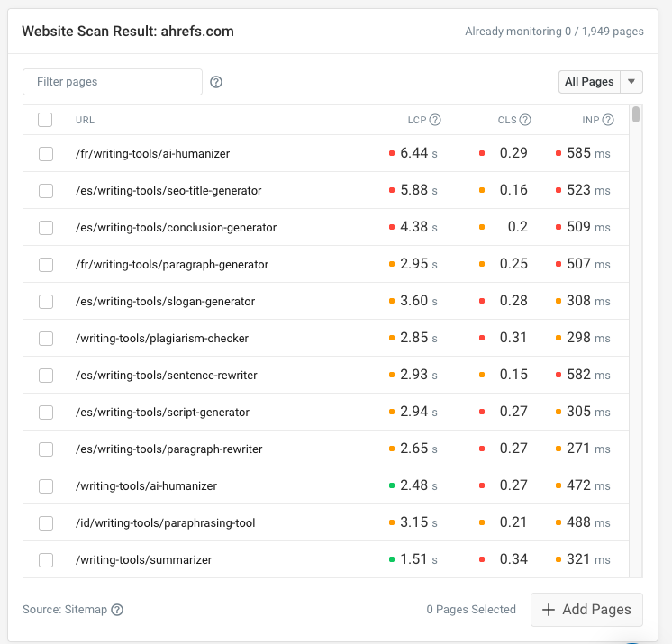Toggle the select-all checkbox in the URL header
Viewport: 672px width, 644px height.
(x=45, y=120)
